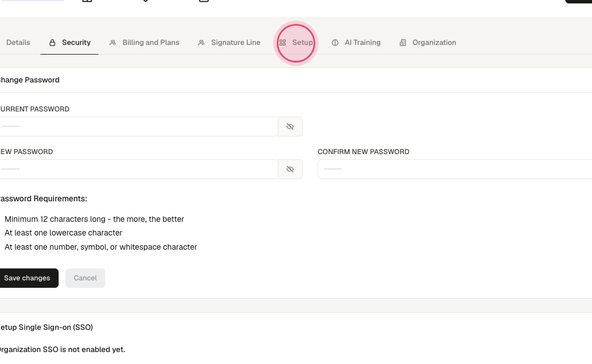Click the 'CONFIRM NEW PASSWORD' label
This screenshot has width=592, height=364.
[x=363, y=152]
